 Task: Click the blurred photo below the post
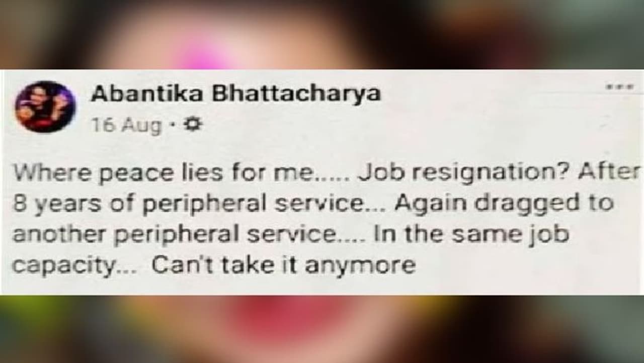click(x=322, y=329)
